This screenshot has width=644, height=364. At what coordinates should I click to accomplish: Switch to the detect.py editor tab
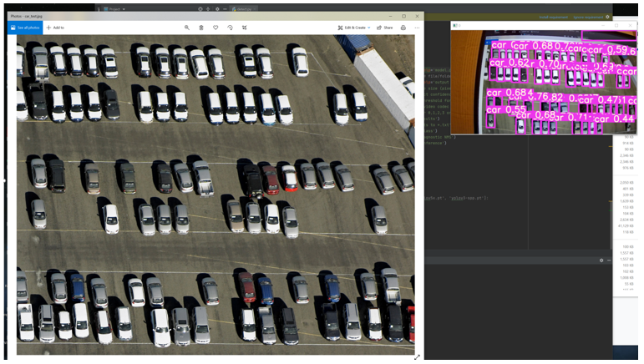click(x=244, y=8)
